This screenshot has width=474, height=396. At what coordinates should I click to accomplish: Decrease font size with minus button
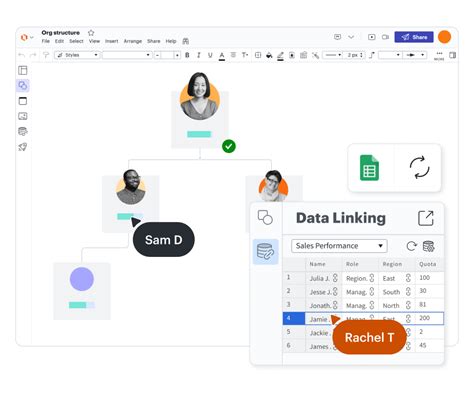tap(157, 55)
